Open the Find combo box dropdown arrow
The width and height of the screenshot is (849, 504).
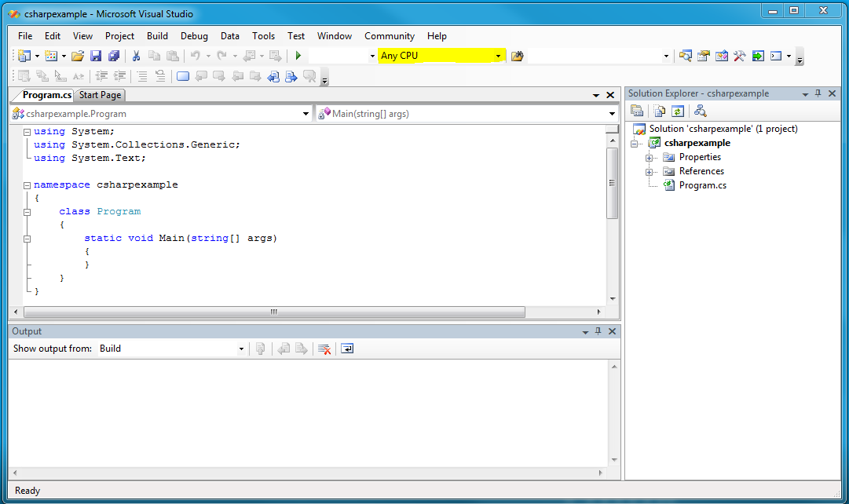(666, 56)
